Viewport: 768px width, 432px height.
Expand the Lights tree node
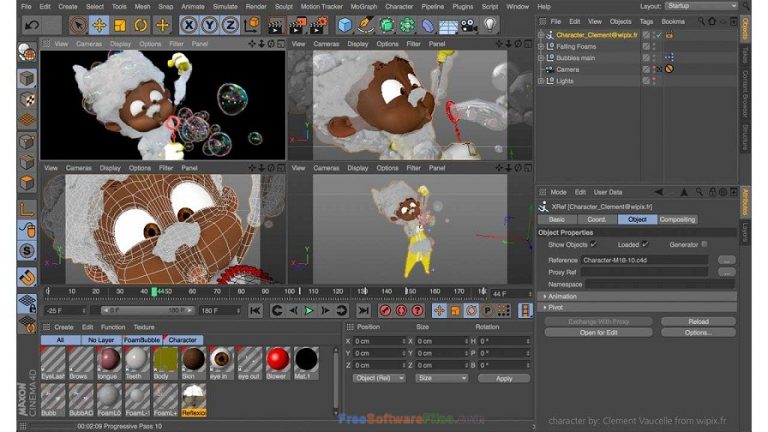541,81
